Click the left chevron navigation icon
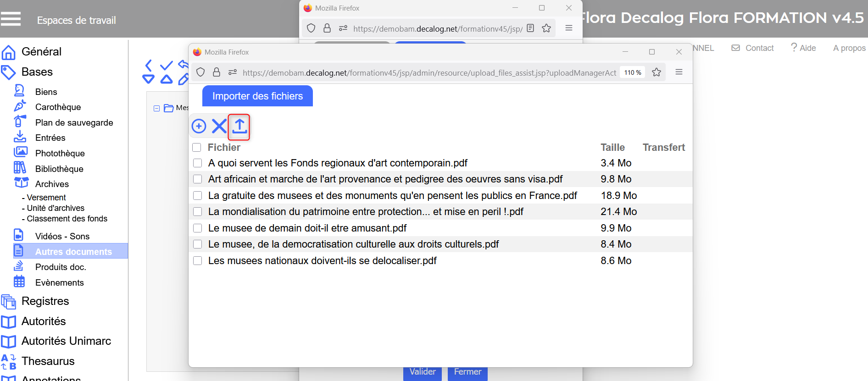The width and height of the screenshot is (868, 381). 149,65
